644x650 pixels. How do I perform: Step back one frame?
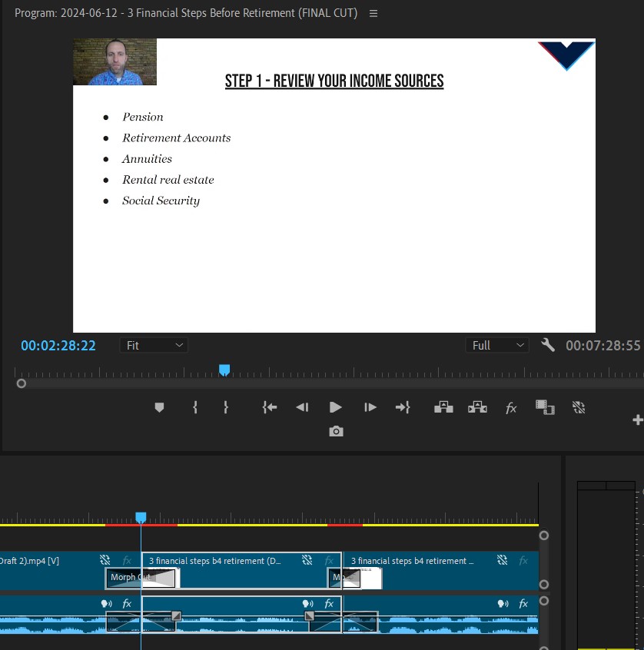(302, 407)
